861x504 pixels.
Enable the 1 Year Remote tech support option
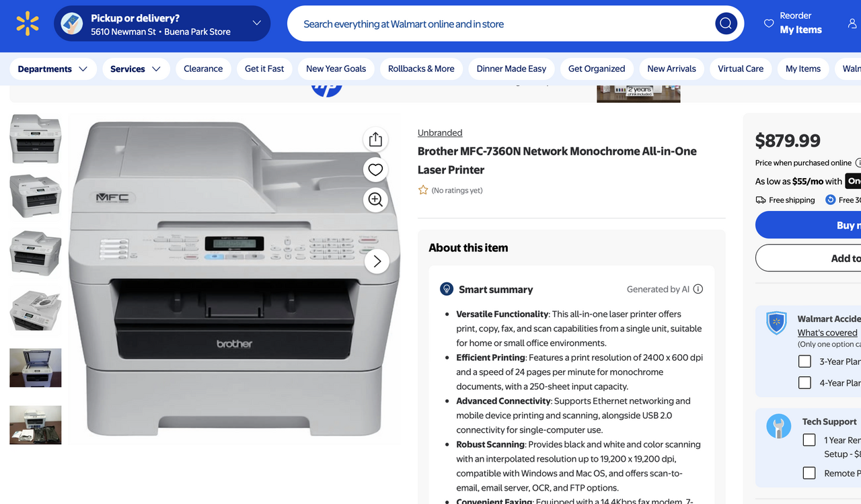tap(809, 440)
